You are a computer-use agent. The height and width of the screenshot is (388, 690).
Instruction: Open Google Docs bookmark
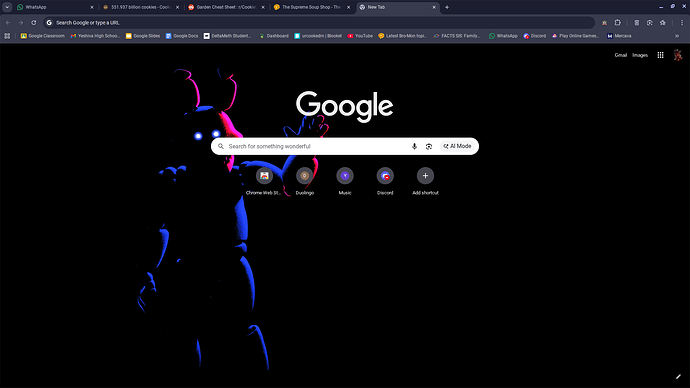[x=182, y=36]
